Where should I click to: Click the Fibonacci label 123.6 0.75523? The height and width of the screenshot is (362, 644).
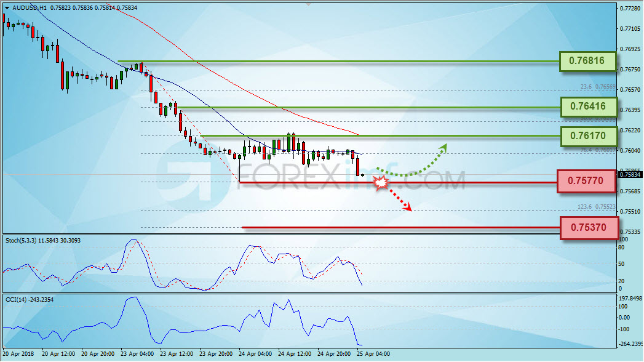[597, 207]
